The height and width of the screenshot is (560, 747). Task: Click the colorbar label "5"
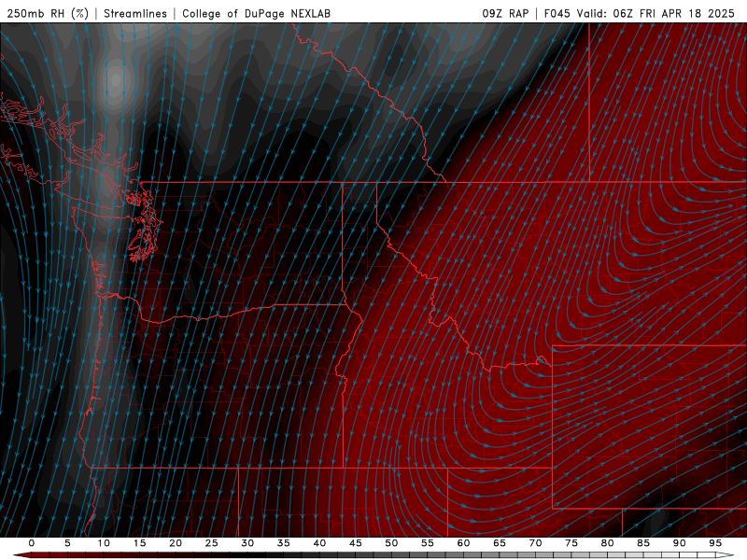pyautogui.click(x=67, y=543)
